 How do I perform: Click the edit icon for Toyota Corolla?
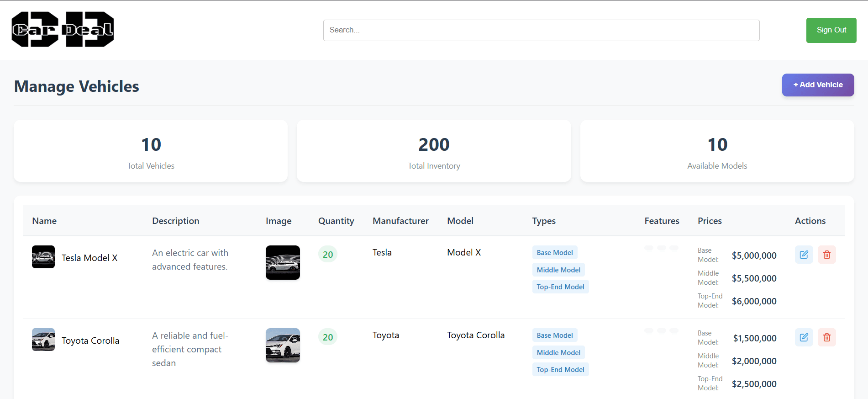[x=804, y=337]
